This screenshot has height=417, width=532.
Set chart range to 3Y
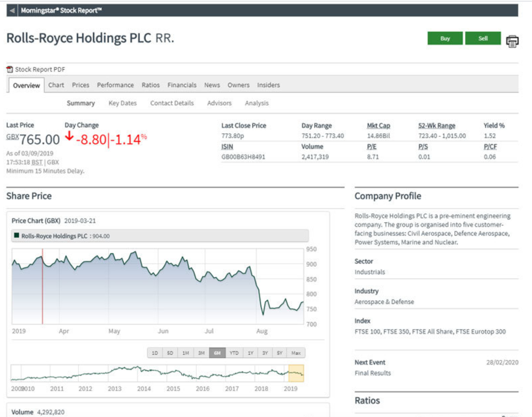[265, 353]
